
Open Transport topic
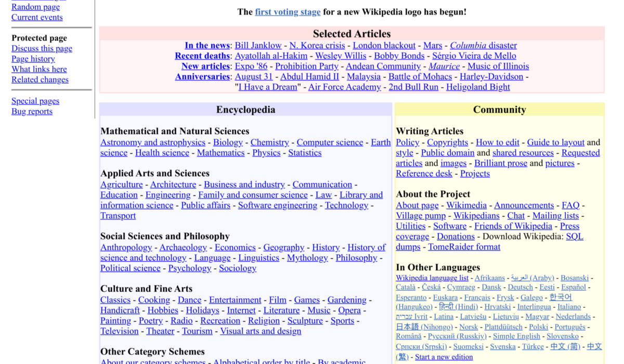(118, 216)
